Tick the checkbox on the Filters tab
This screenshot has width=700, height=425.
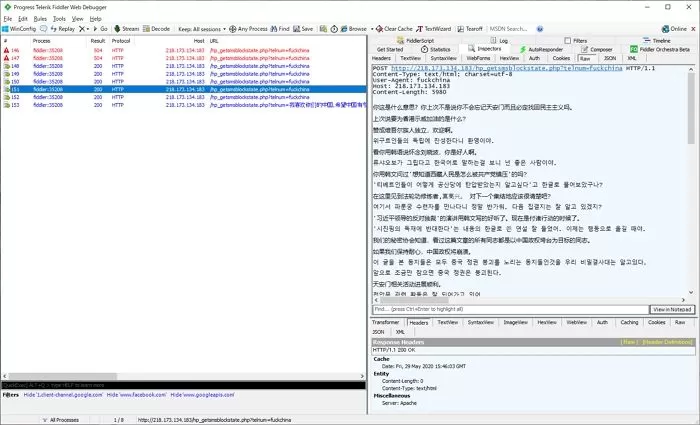point(567,40)
